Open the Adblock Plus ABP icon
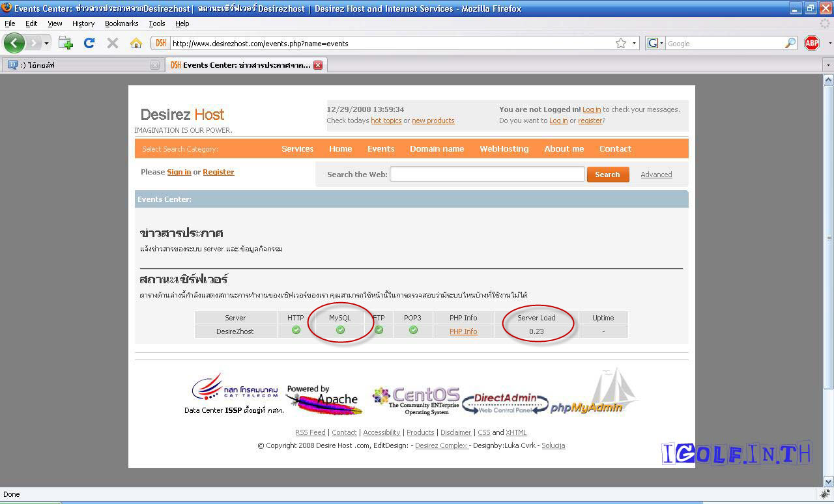 (x=811, y=43)
